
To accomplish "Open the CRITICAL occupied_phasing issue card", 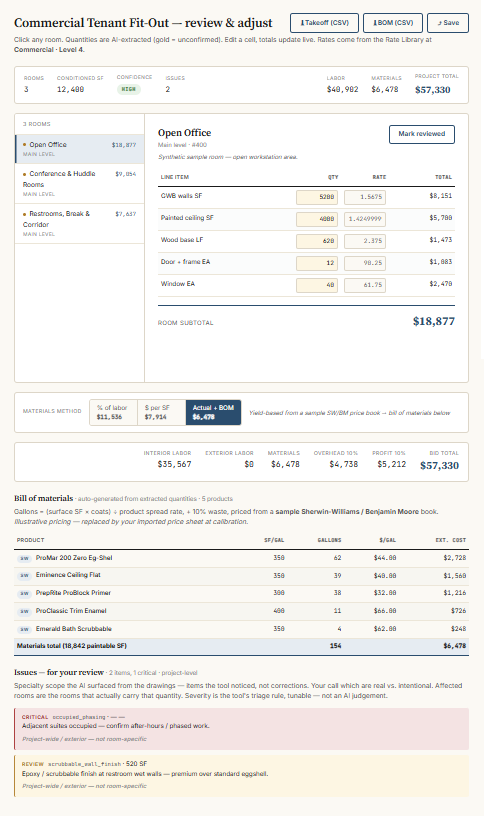I will [241, 729].
